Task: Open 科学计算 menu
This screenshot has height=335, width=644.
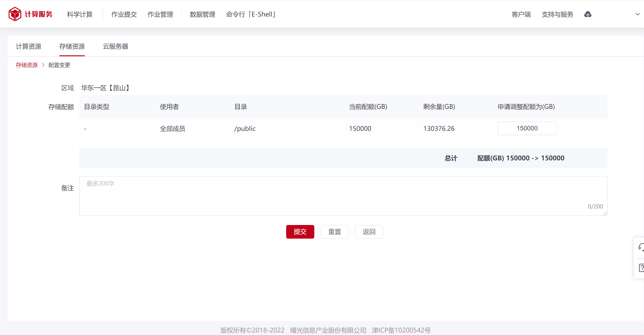Action: (x=80, y=14)
